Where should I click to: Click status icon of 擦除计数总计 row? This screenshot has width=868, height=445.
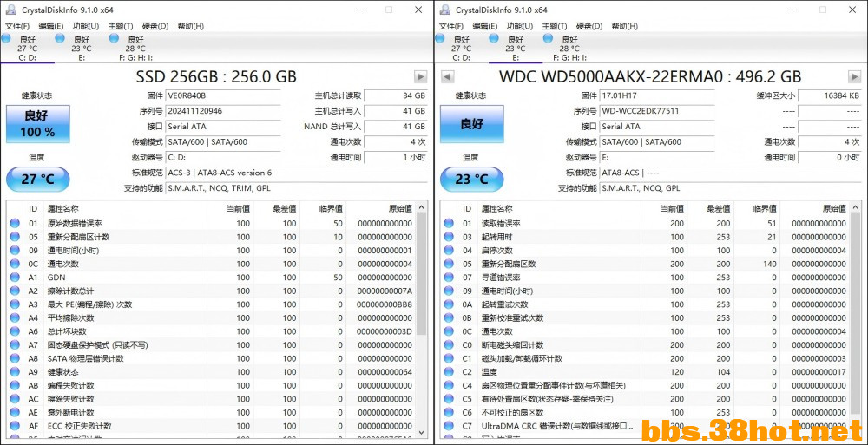pos(15,291)
